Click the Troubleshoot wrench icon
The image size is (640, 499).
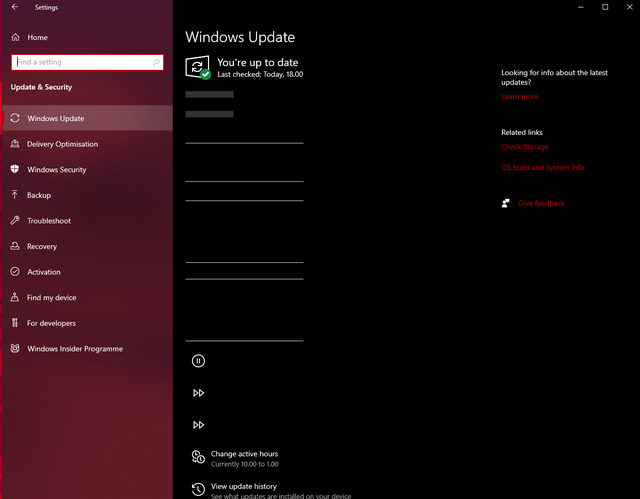point(15,220)
